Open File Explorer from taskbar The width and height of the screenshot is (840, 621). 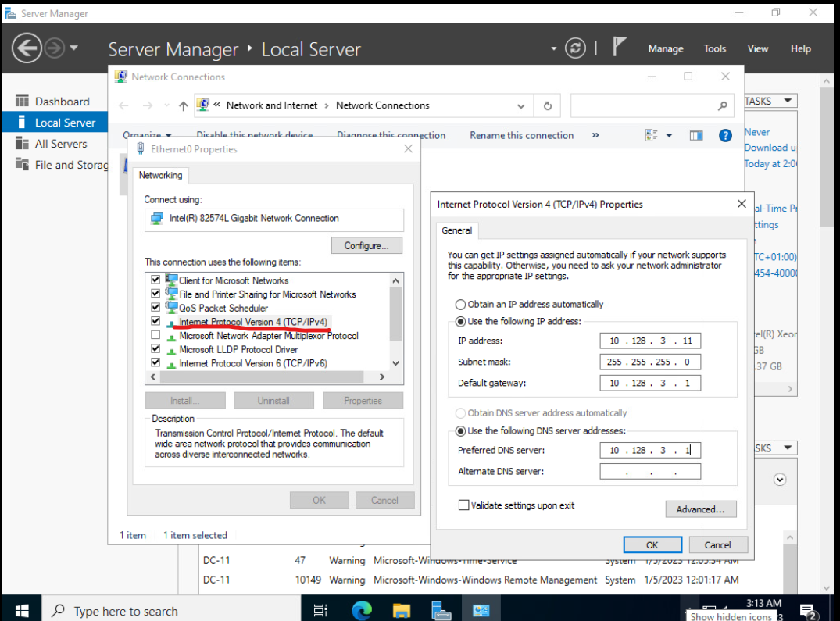pos(402,610)
